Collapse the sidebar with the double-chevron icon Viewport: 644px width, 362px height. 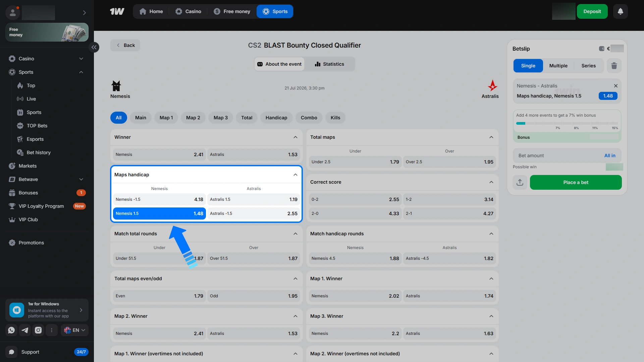[94, 47]
